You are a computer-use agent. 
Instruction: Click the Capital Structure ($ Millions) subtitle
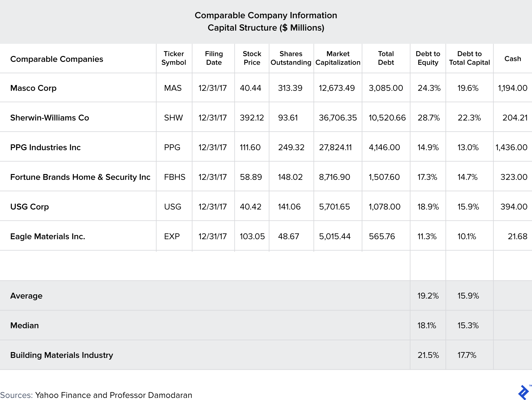[x=266, y=28]
